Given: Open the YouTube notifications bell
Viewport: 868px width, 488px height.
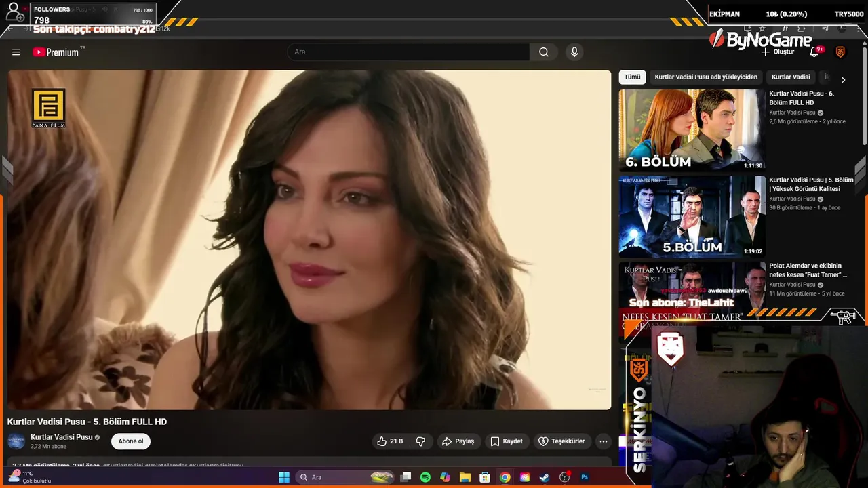Looking at the screenshot, I should pyautogui.click(x=816, y=52).
